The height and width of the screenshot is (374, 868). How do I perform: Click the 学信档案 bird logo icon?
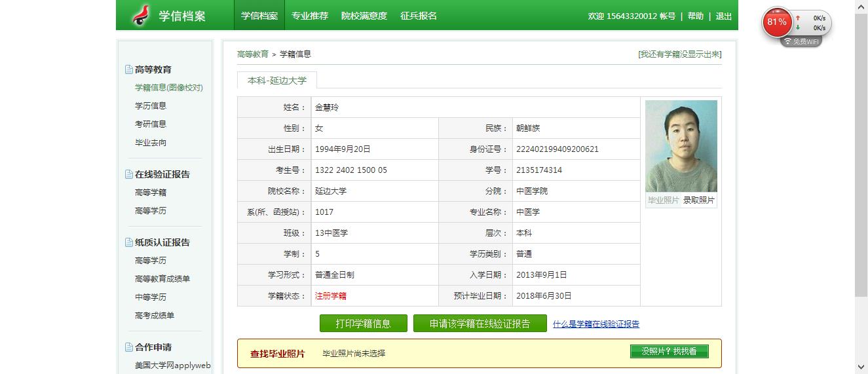point(141,15)
